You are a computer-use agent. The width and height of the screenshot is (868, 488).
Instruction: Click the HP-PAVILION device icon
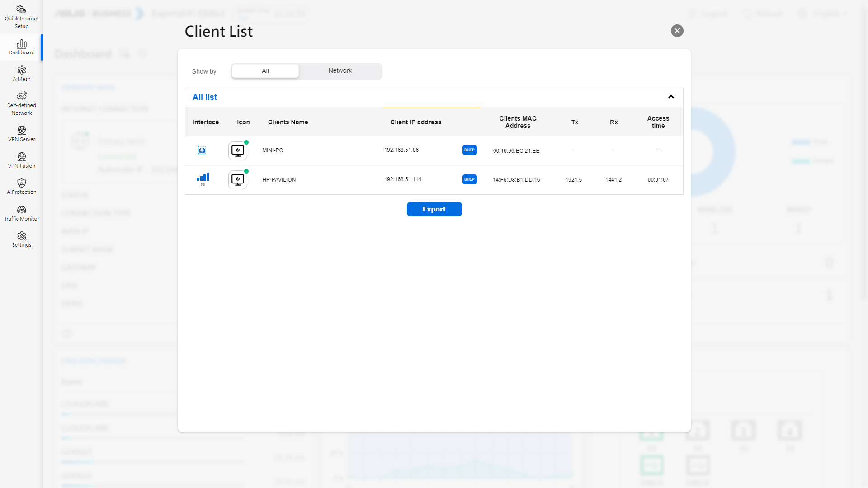tap(237, 180)
